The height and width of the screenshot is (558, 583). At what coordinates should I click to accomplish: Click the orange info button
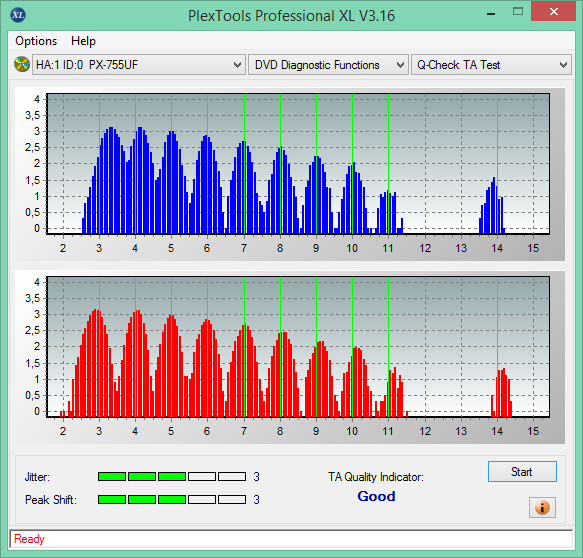coord(542,507)
